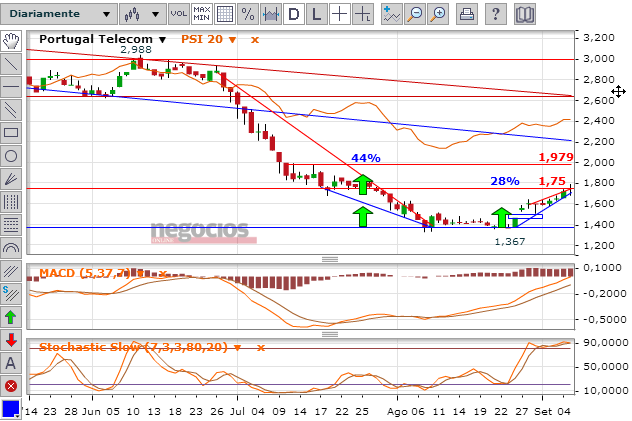
Task: Remove the MACD indicator panel
Action: [x=162, y=274]
